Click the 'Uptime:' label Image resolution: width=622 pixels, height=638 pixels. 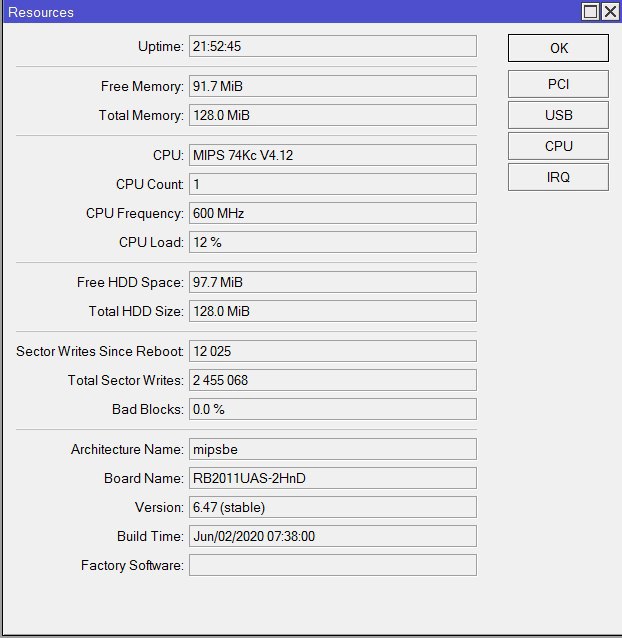coord(161,46)
